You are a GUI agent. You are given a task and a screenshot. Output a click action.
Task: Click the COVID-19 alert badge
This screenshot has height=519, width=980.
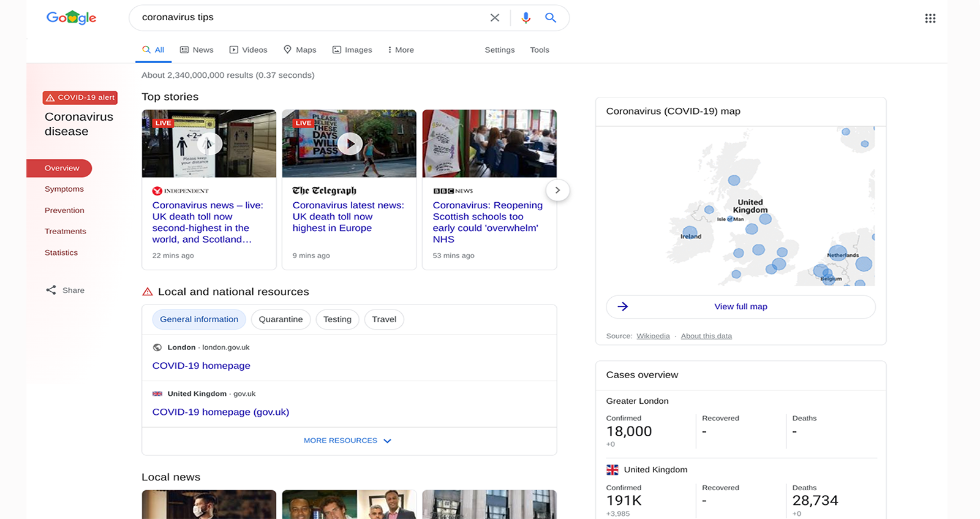tap(80, 97)
